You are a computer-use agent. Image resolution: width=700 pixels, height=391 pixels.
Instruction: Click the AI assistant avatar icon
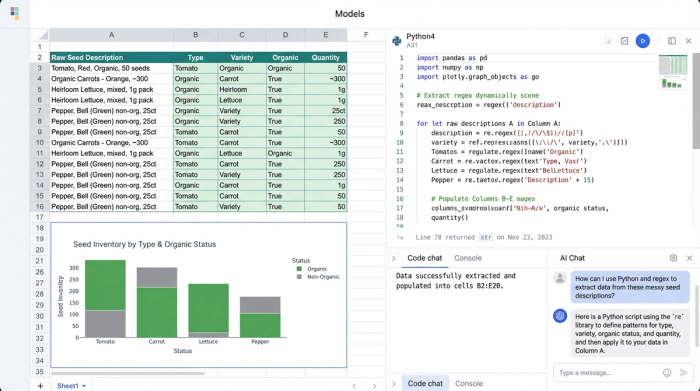[560, 316]
